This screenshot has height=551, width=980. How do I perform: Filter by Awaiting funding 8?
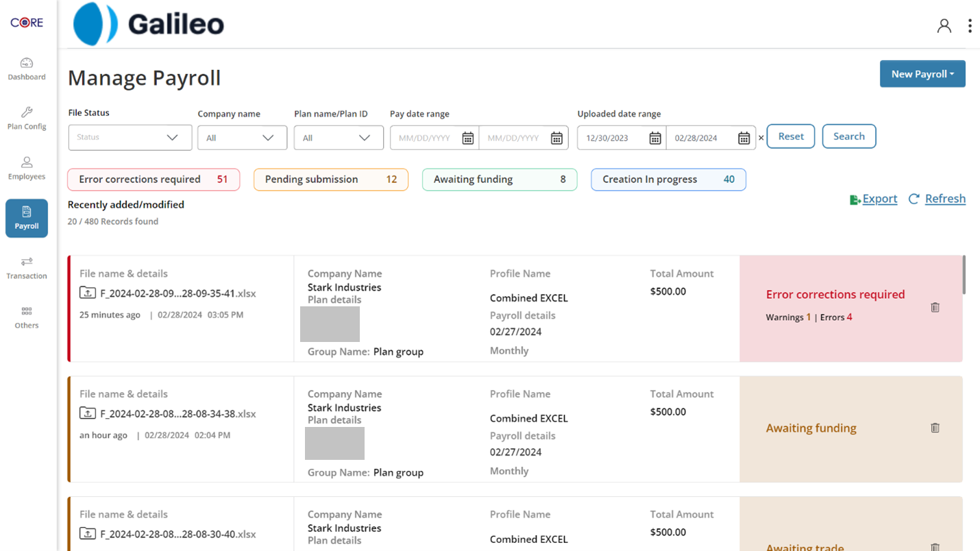pyautogui.click(x=500, y=180)
